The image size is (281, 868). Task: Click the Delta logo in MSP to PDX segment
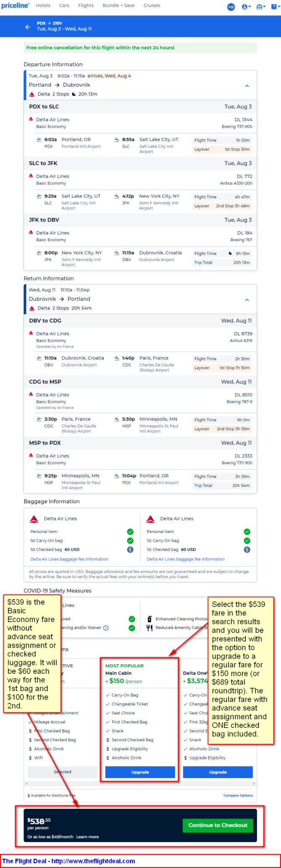click(31, 455)
